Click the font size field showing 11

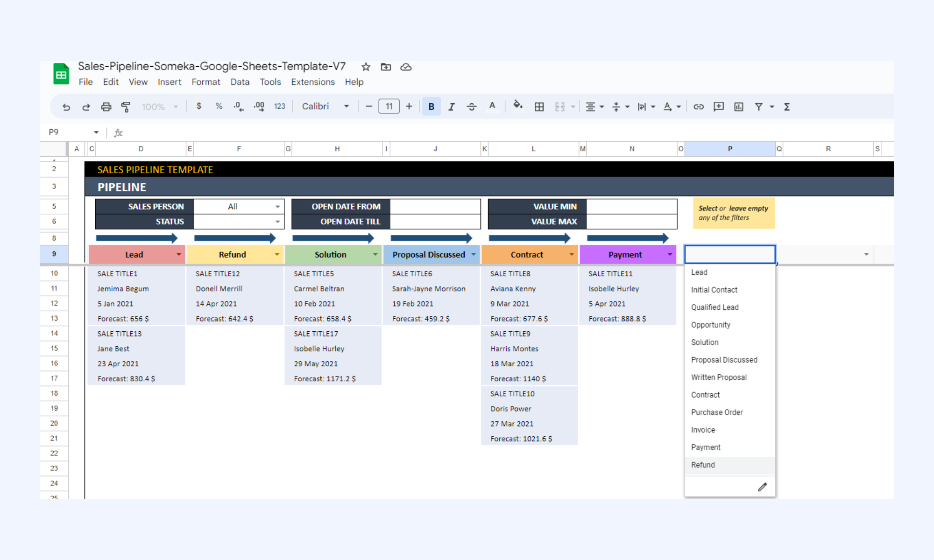coord(389,106)
